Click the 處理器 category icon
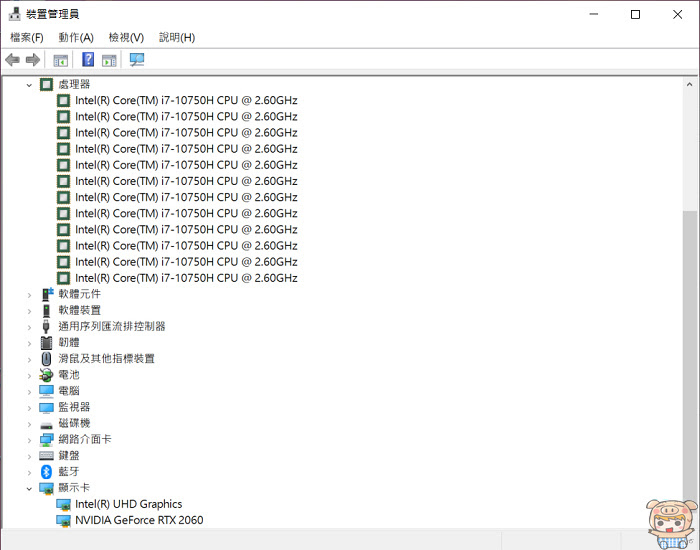Image resolution: width=700 pixels, height=550 pixels. (46, 84)
